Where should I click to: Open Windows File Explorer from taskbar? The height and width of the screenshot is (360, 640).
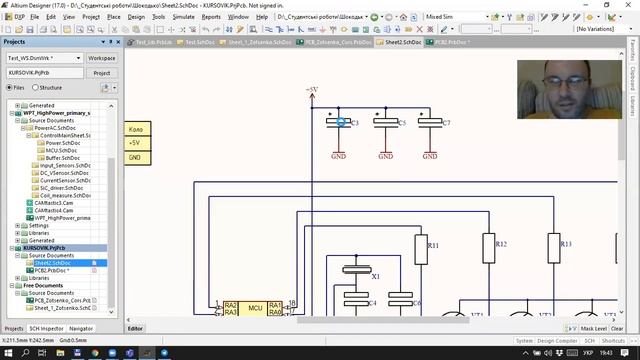(x=60, y=353)
